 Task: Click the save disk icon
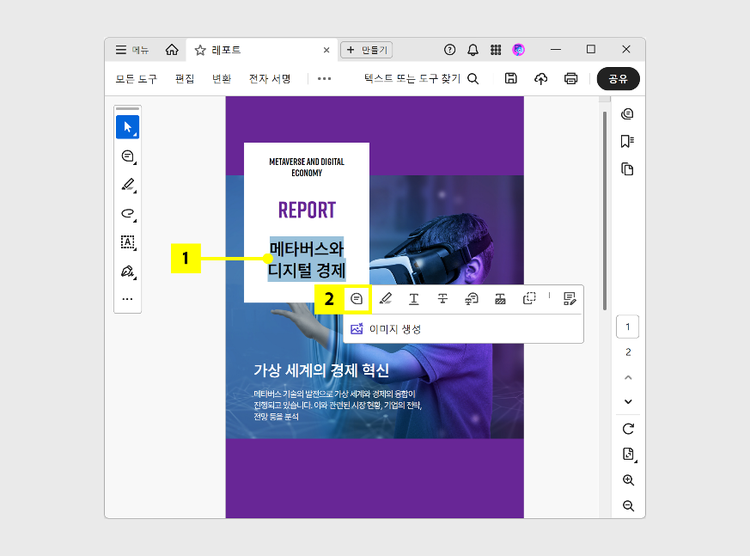coord(511,79)
